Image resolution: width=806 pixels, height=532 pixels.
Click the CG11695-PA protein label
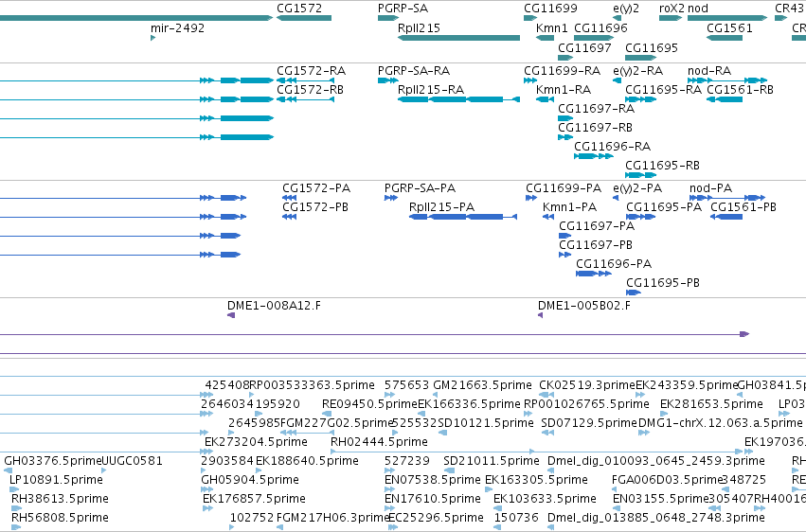(664, 207)
